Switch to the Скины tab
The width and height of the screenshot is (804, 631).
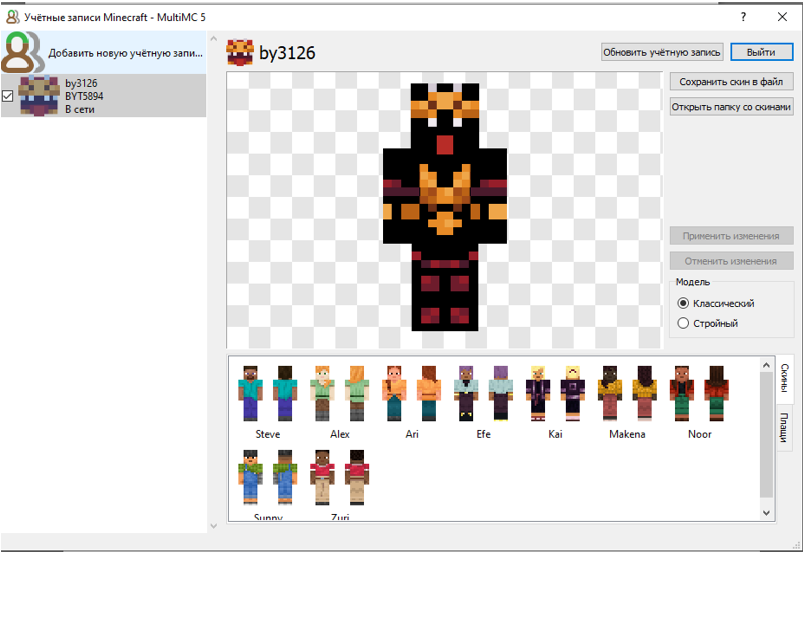(785, 378)
